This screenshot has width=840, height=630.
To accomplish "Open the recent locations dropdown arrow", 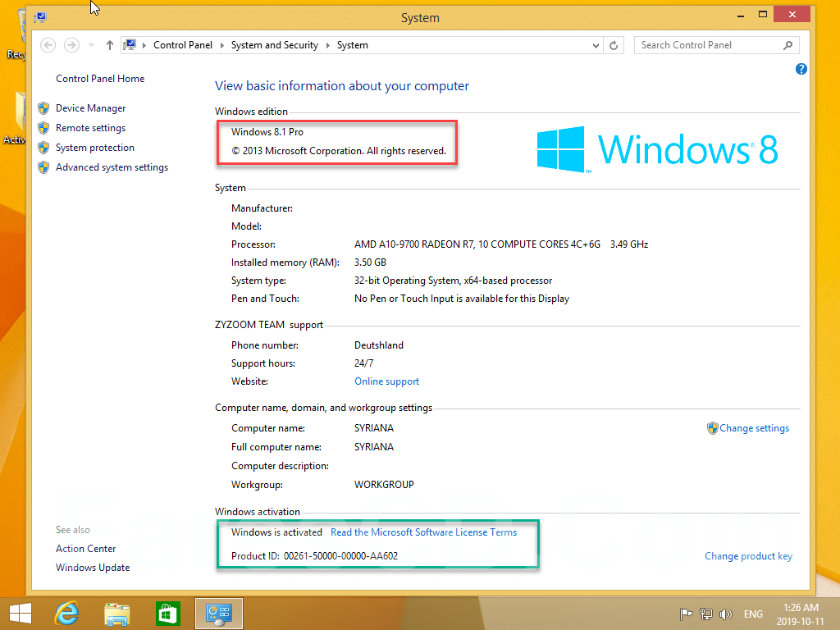I will click(92, 46).
